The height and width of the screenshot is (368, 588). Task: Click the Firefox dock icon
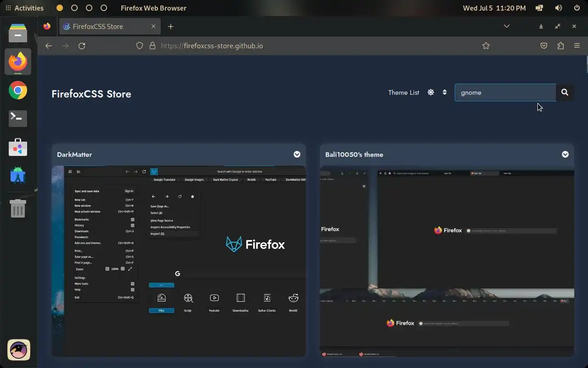[x=18, y=62]
